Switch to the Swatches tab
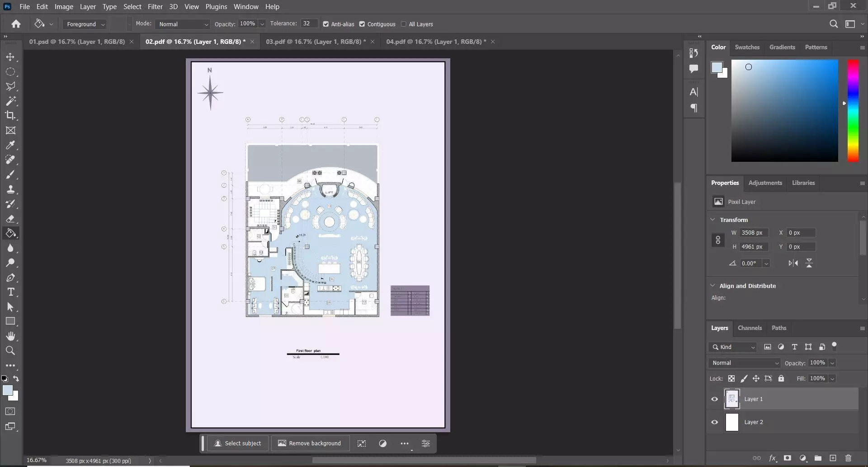Image resolution: width=868 pixels, height=467 pixels. pyautogui.click(x=747, y=47)
